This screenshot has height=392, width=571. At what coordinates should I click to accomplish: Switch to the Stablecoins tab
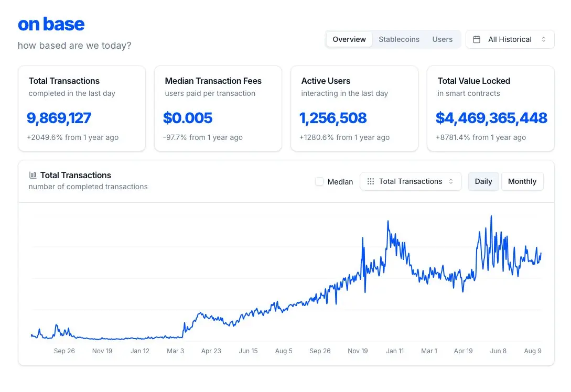coord(398,39)
